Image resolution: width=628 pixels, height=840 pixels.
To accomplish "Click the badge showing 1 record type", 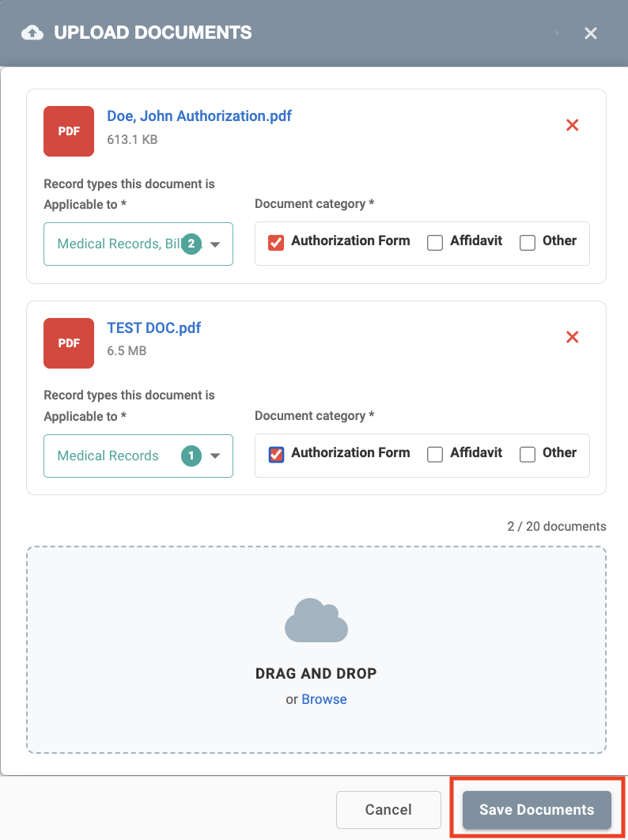I will click(x=191, y=456).
